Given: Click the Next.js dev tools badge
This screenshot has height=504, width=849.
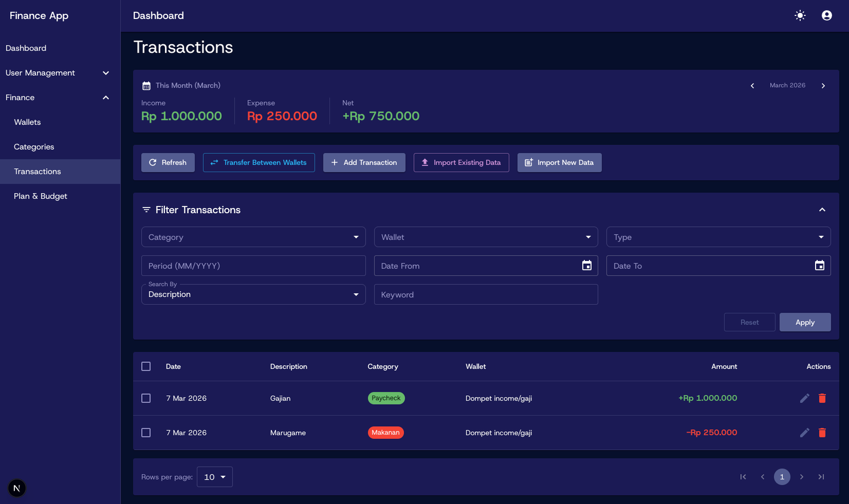Looking at the screenshot, I should tap(17, 488).
